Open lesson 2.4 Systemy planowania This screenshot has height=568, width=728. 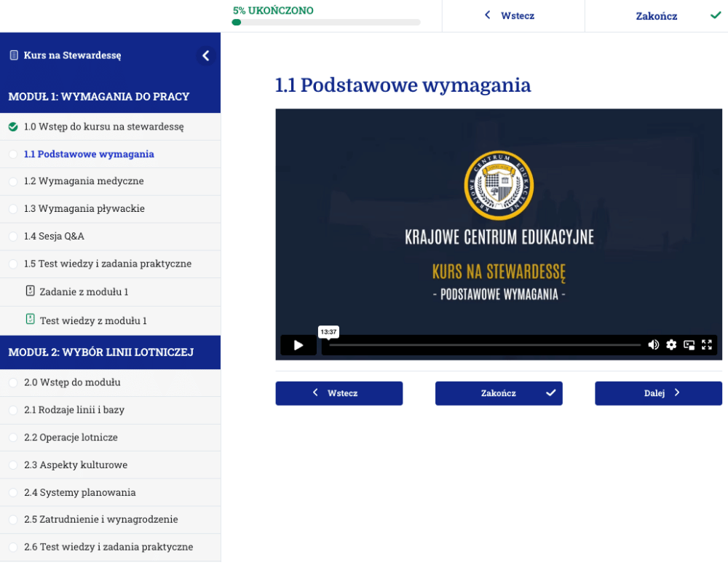[110, 492]
